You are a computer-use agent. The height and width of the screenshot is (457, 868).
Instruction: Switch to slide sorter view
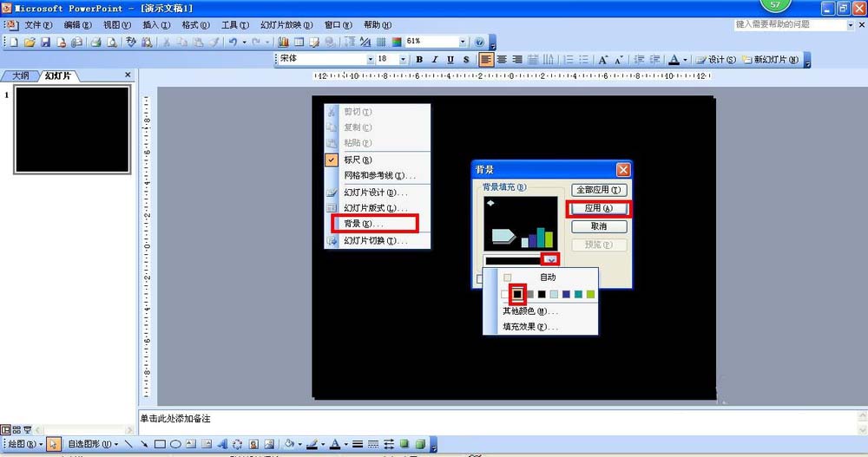tap(16, 430)
